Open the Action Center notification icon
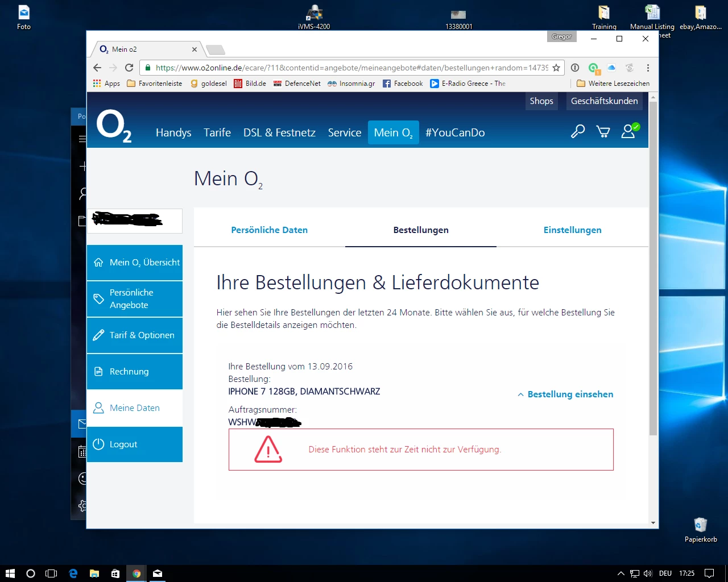 click(x=709, y=573)
